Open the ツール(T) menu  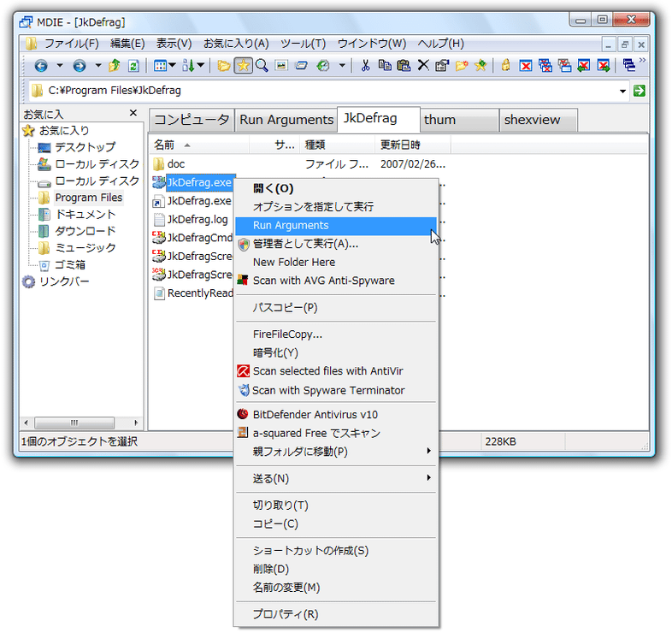pyautogui.click(x=303, y=44)
